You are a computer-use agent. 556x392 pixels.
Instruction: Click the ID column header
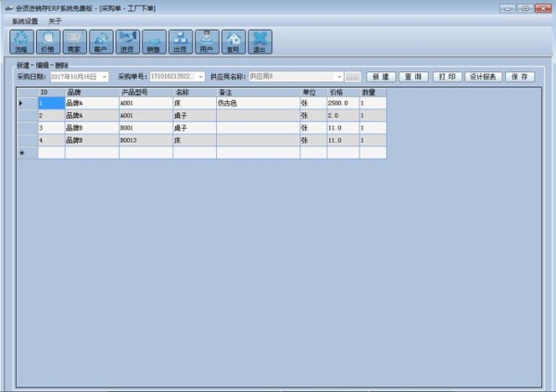pos(51,93)
